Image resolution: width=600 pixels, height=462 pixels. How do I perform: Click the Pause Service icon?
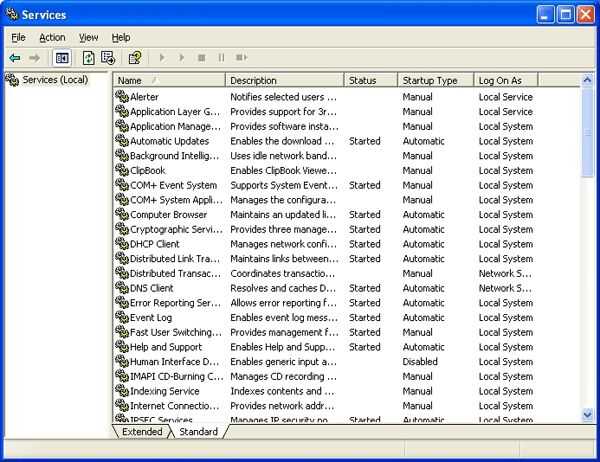(x=221, y=58)
